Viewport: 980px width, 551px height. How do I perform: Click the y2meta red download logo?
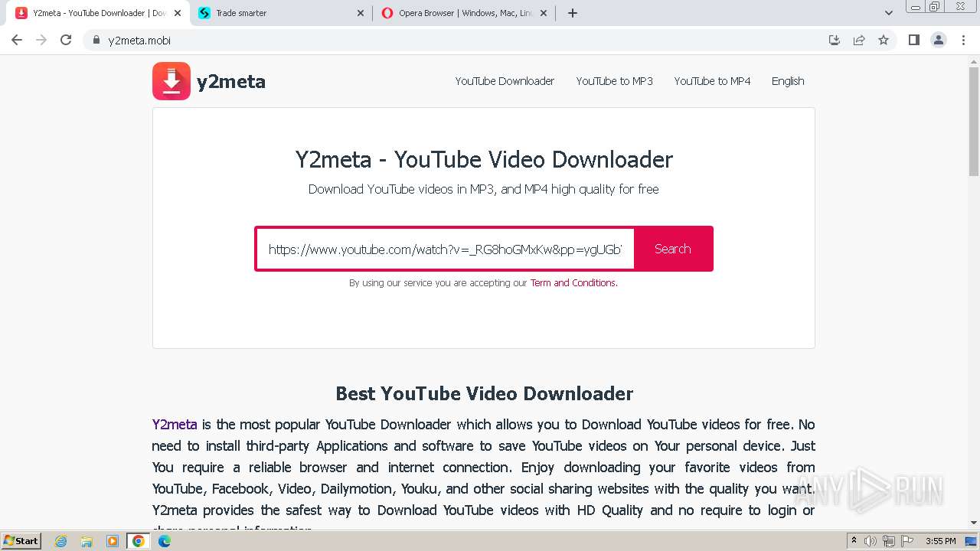[x=171, y=81]
